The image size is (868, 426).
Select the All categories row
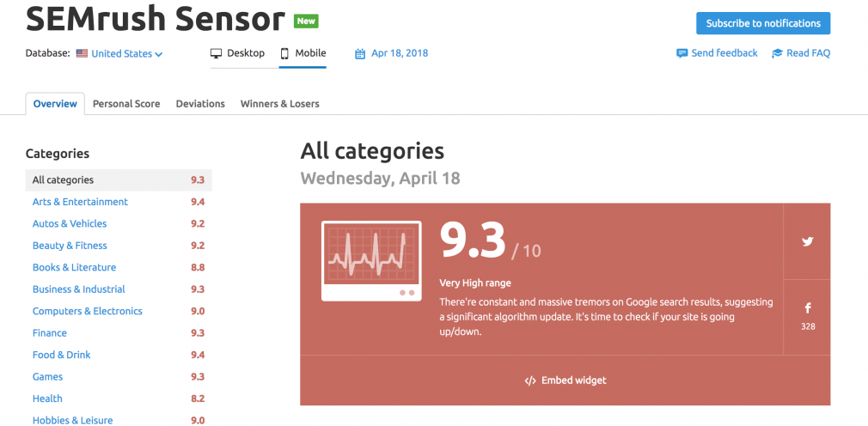tap(119, 180)
